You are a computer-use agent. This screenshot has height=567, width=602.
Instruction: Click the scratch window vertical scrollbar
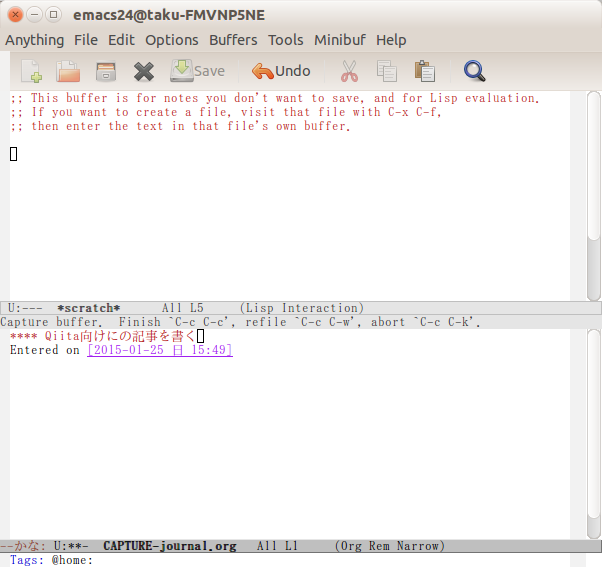(x=594, y=196)
